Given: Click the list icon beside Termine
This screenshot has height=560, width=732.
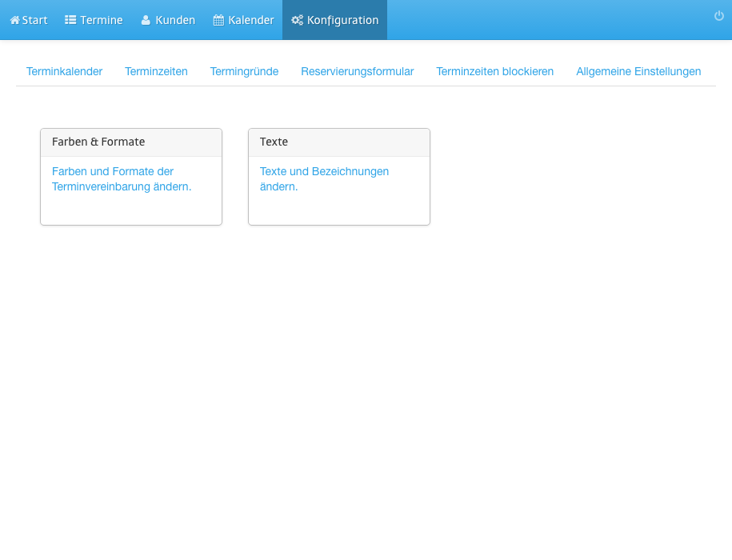Looking at the screenshot, I should tap(70, 20).
